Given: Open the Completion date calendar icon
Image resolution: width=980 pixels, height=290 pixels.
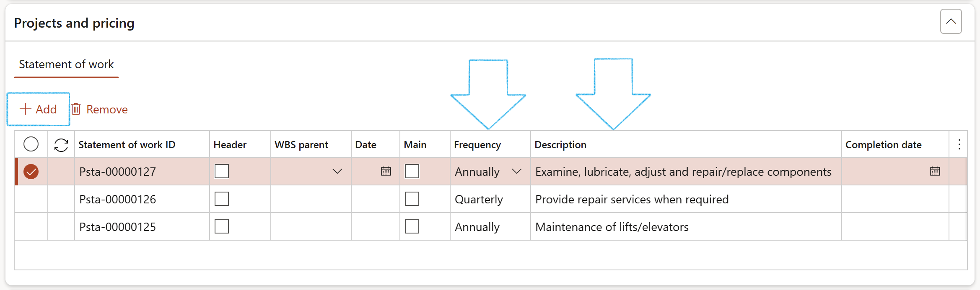Looking at the screenshot, I should pos(935,171).
